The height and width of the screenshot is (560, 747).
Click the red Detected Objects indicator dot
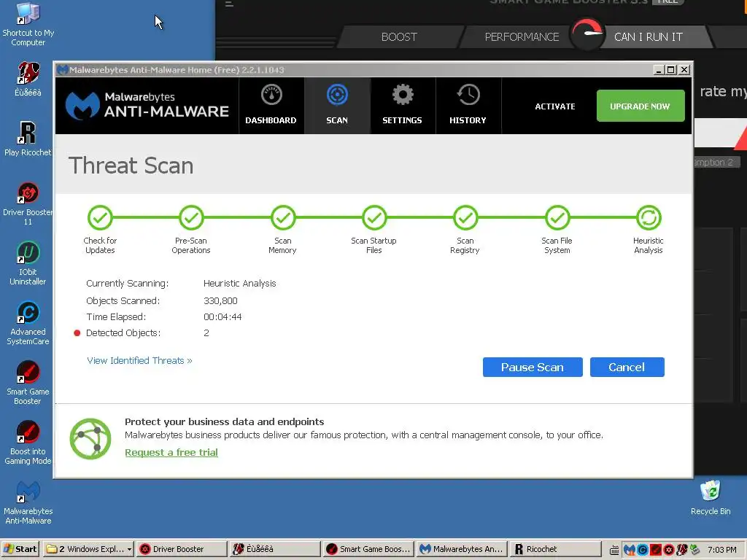(x=77, y=332)
